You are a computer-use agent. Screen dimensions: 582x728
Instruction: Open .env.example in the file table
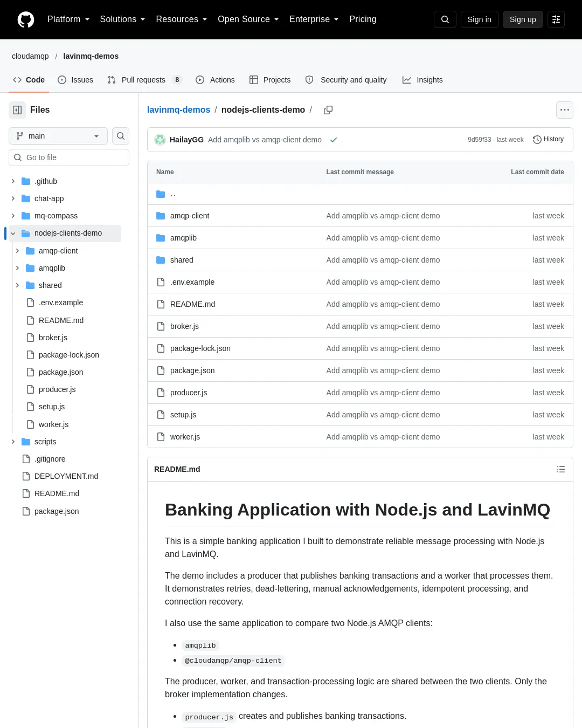pos(192,282)
